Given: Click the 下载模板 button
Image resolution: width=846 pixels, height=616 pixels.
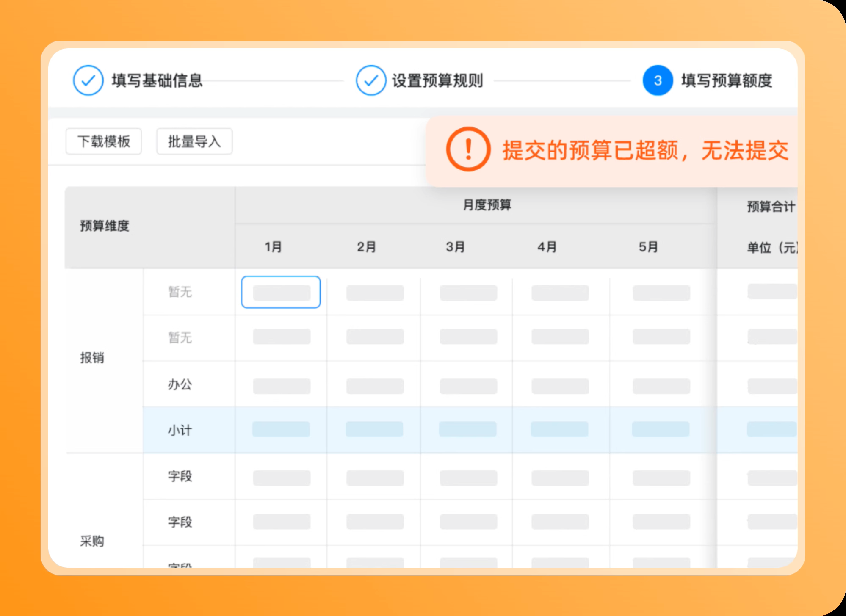Looking at the screenshot, I should pyautogui.click(x=104, y=141).
